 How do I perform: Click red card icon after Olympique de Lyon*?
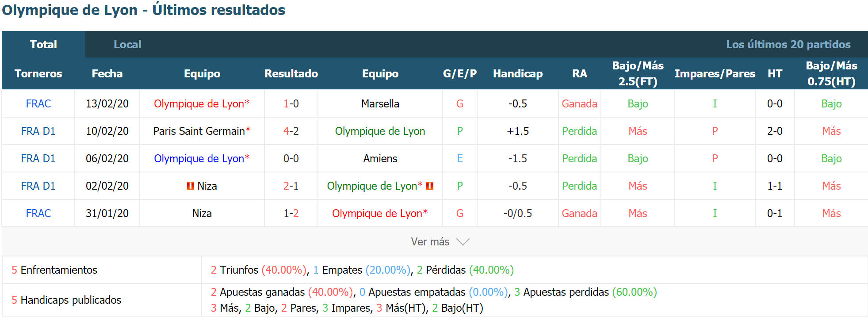(x=430, y=186)
